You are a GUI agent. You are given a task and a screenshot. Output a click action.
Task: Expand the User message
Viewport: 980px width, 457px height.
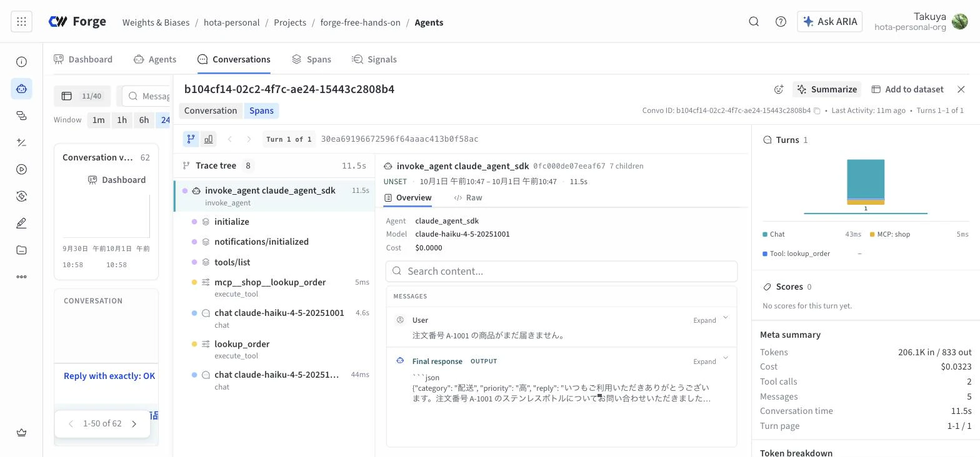point(711,320)
